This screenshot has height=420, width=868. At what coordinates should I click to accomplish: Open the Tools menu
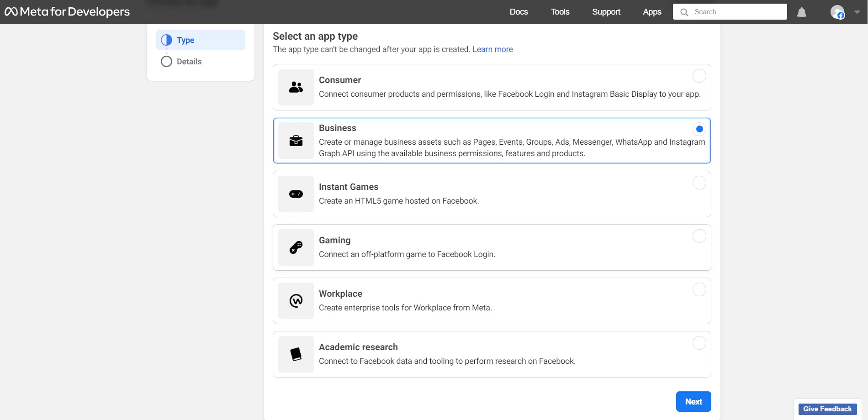point(560,12)
